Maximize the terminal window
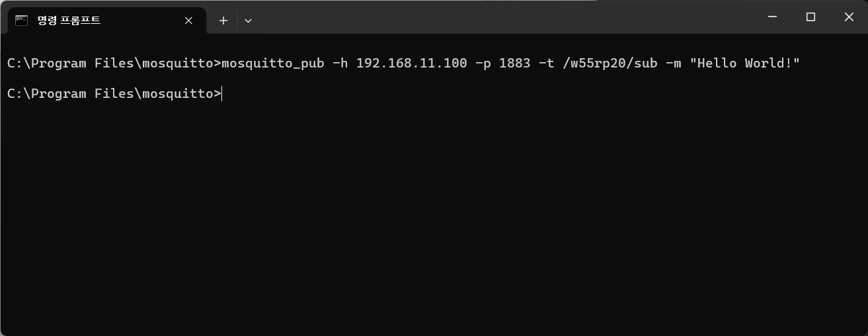Viewport: 868px width, 336px height. [x=810, y=17]
